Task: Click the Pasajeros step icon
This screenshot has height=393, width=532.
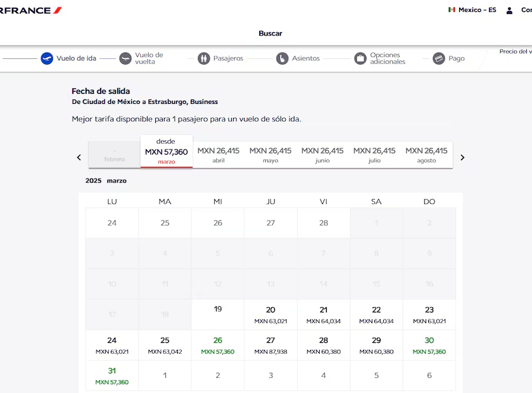Action: [x=203, y=58]
